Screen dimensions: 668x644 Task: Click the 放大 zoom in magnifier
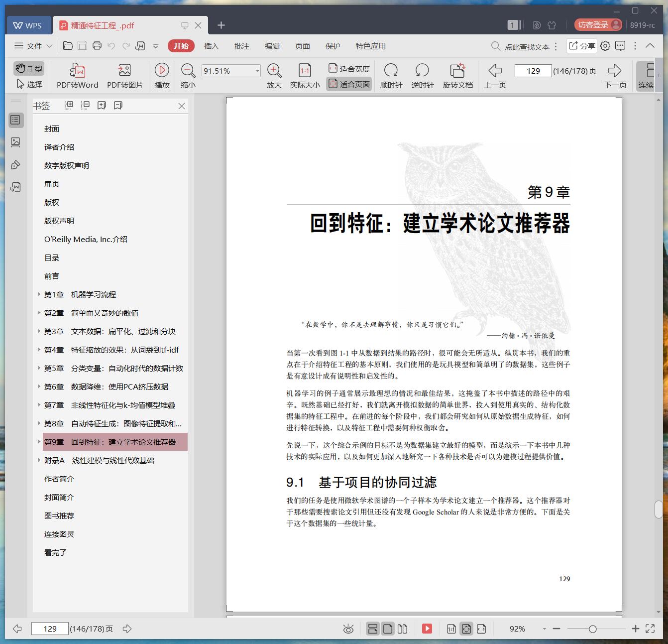274,76
